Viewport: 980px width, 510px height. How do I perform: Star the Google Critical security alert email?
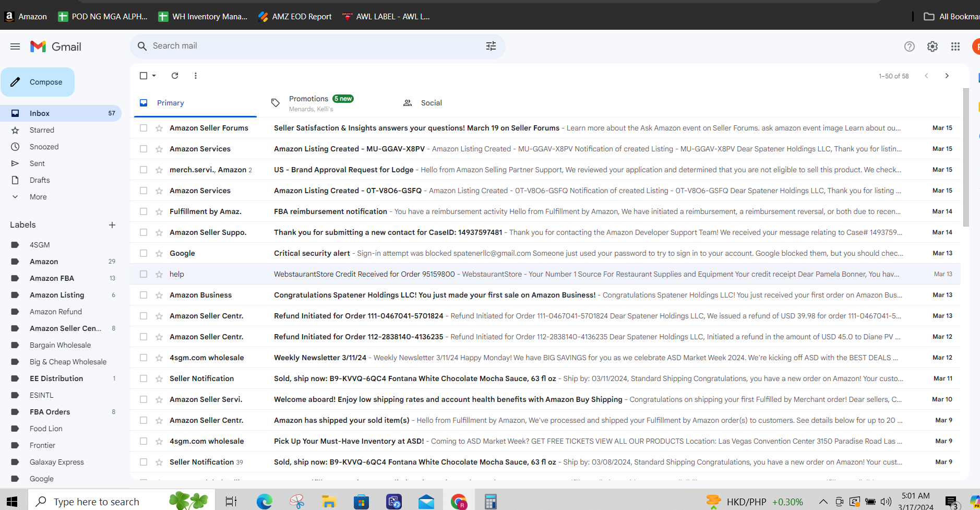pyautogui.click(x=159, y=253)
